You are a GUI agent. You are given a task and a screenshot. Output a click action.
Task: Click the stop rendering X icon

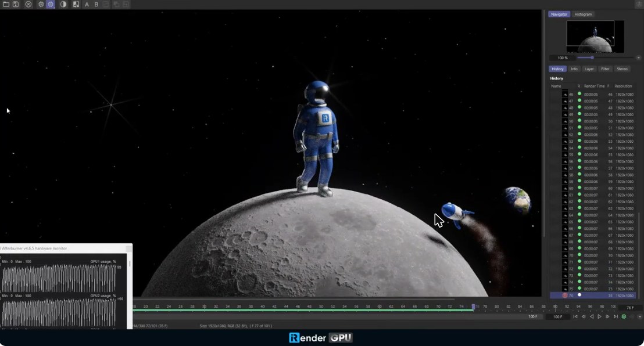[28, 4]
